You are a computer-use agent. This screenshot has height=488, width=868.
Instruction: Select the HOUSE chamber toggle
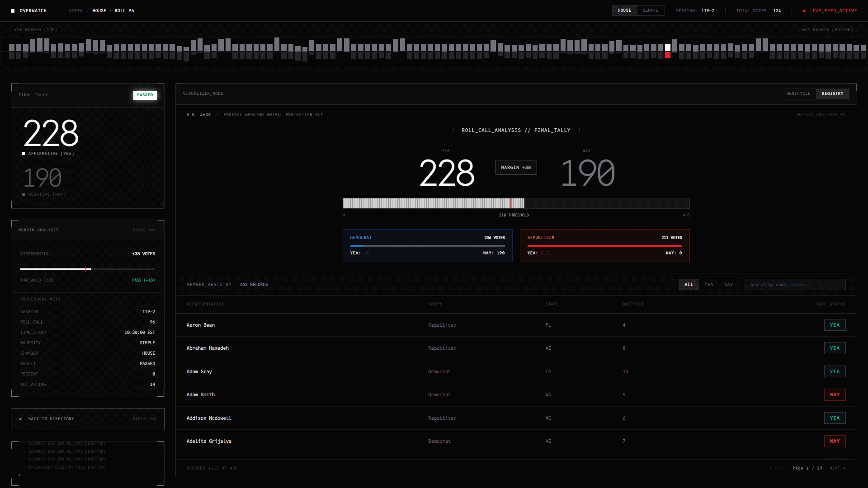click(624, 10)
